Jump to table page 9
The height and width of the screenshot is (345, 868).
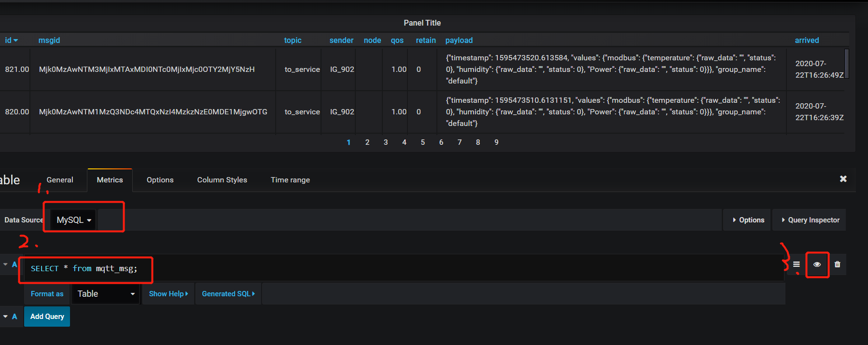496,142
